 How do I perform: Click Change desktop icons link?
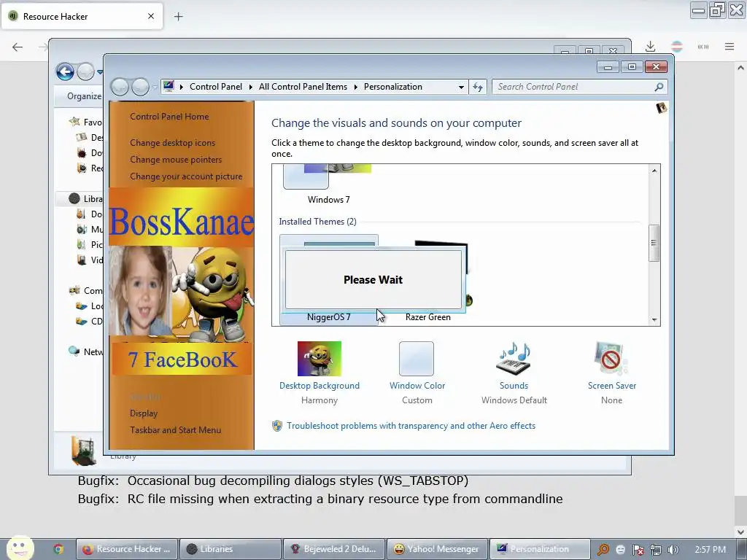click(x=172, y=142)
